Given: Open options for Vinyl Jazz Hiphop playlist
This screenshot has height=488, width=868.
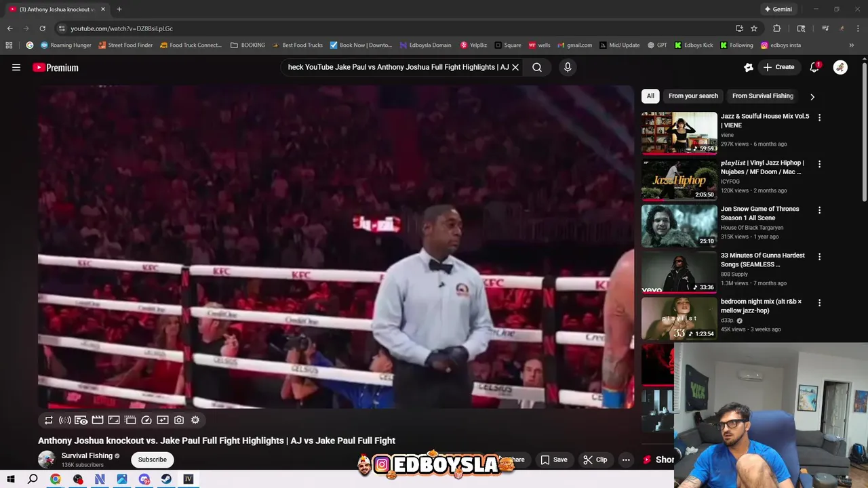Looking at the screenshot, I should pyautogui.click(x=819, y=164).
